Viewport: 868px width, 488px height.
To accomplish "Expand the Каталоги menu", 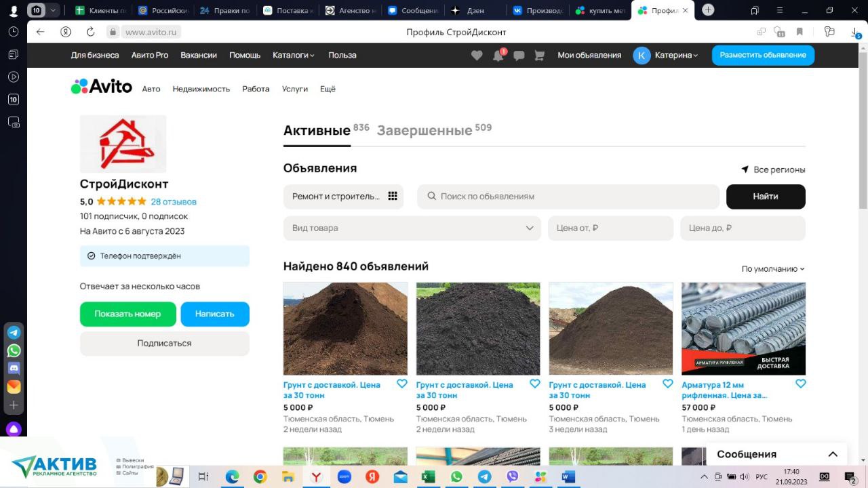I will pos(293,56).
